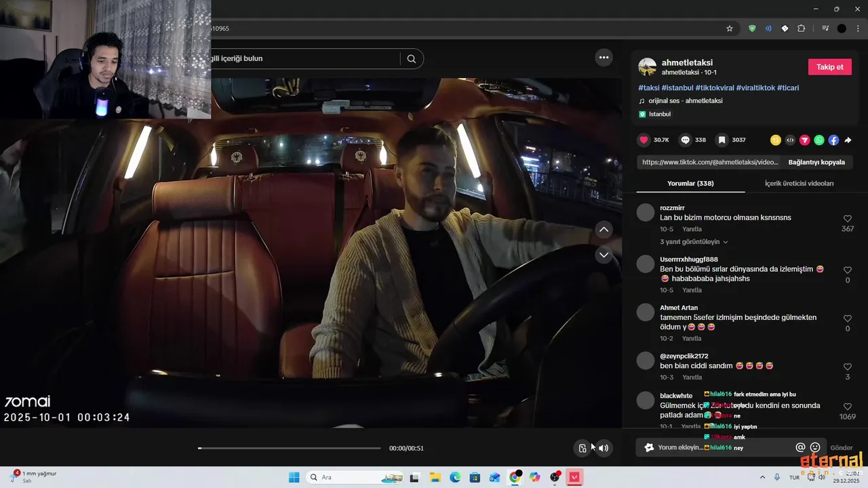Like Ahmet Artan's comment

click(848, 319)
